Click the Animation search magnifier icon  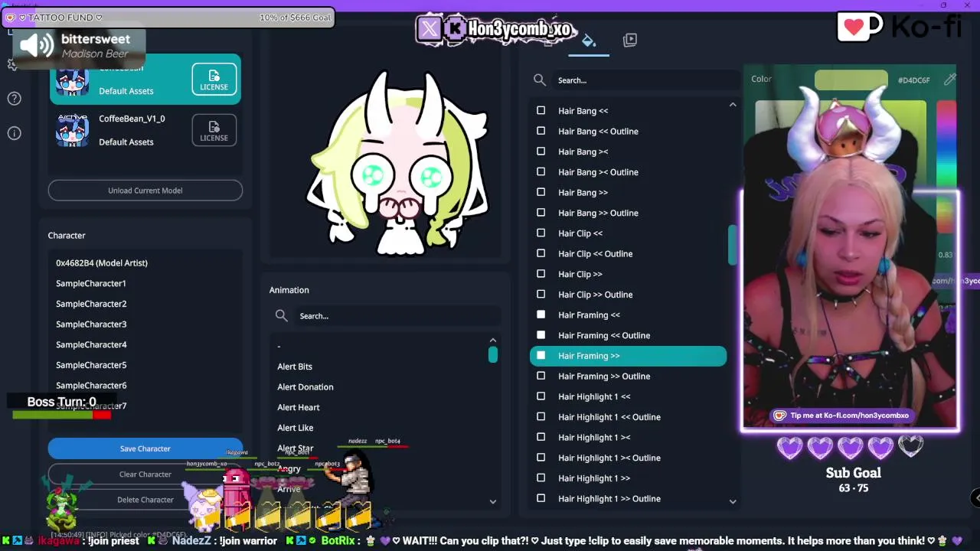tap(281, 316)
